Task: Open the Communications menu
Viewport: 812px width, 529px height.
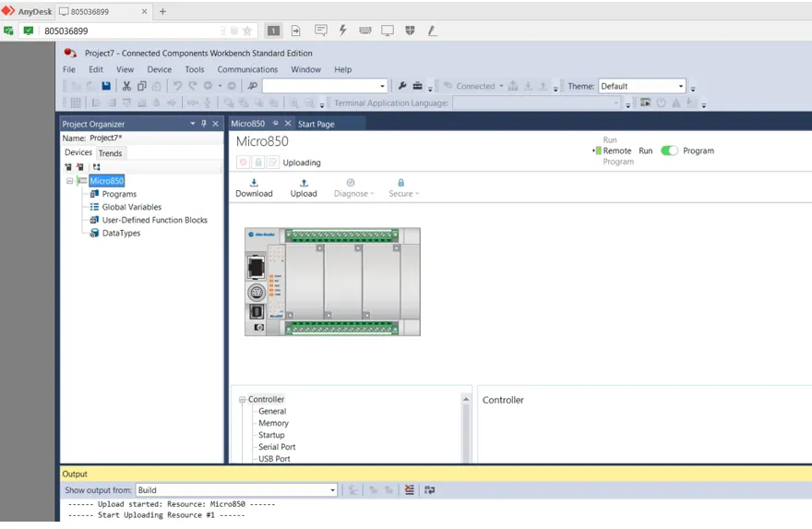Action: tap(247, 69)
